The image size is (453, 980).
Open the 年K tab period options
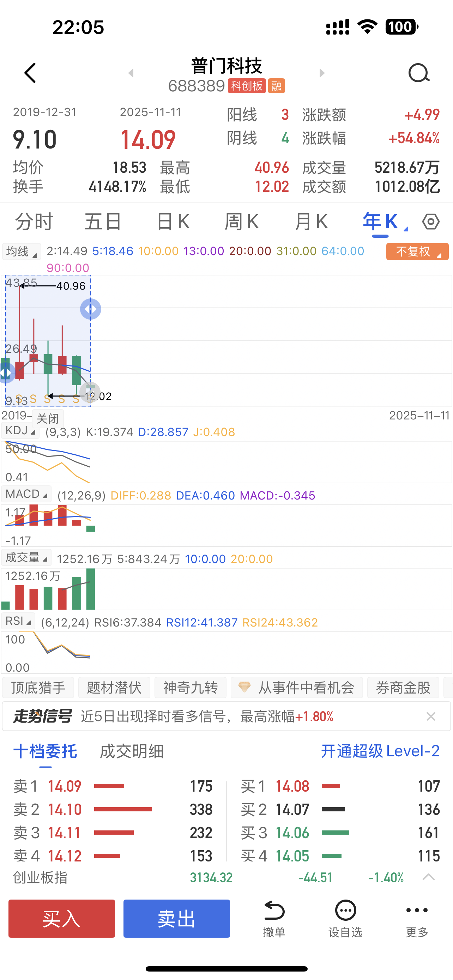[385, 222]
